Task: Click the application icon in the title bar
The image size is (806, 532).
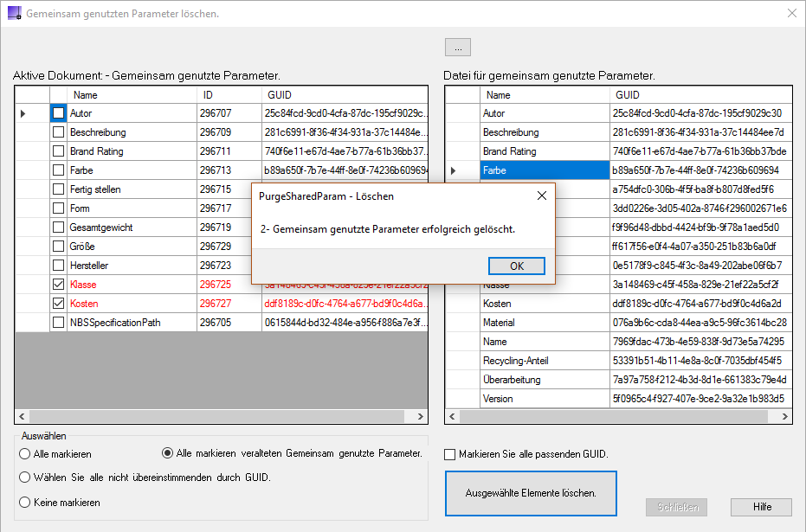Action: [15, 13]
